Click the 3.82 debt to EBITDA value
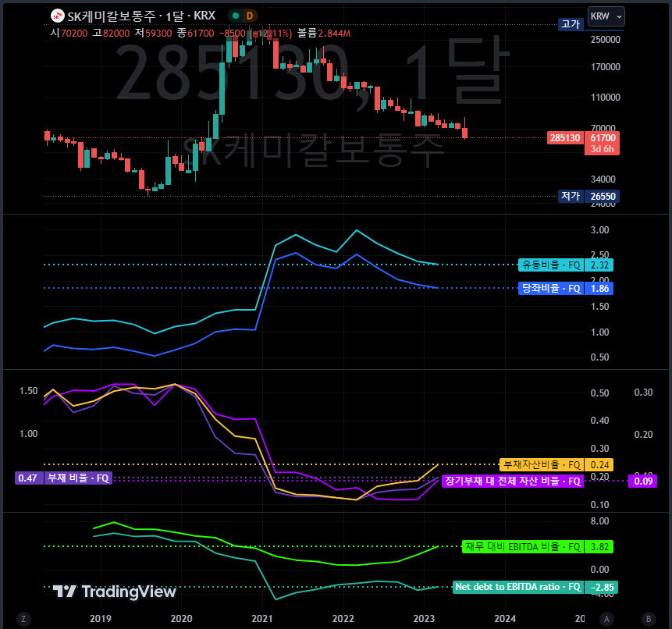The height and width of the screenshot is (629, 672). point(599,547)
